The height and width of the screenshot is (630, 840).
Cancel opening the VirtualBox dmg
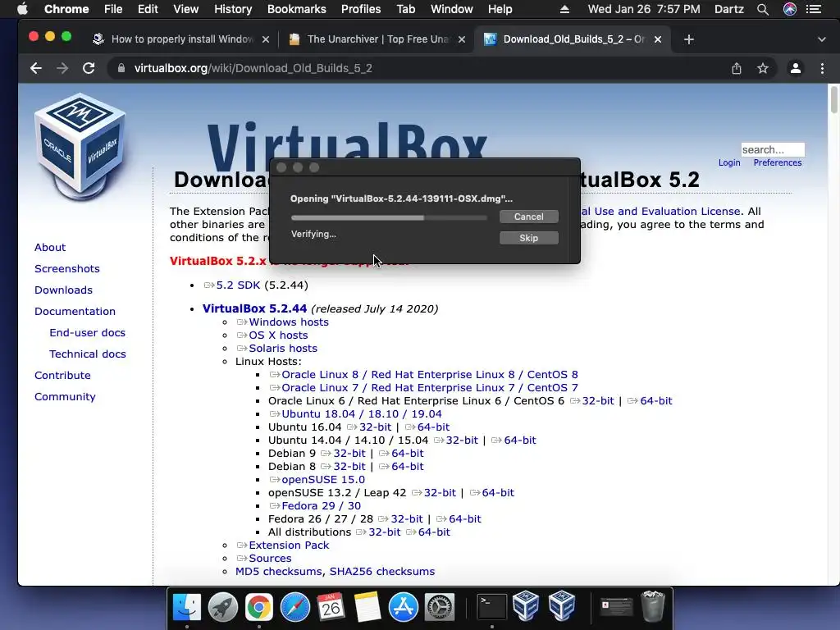click(529, 217)
